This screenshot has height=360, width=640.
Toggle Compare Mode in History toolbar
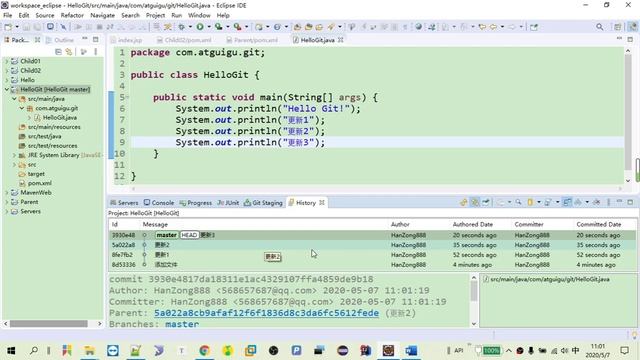click(x=567, y=202)
